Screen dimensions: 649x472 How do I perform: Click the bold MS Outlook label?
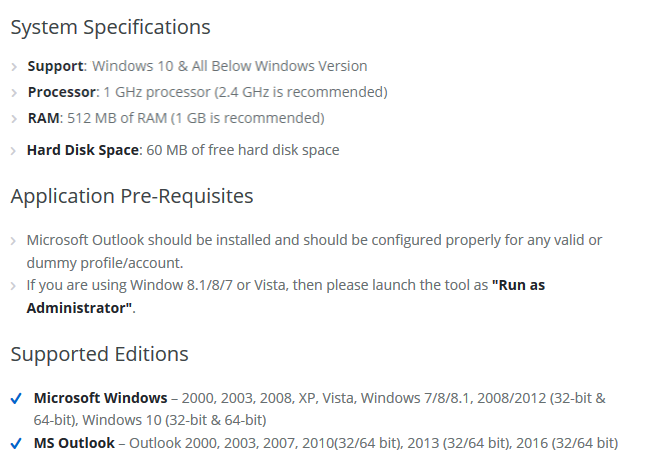point(74,442)
